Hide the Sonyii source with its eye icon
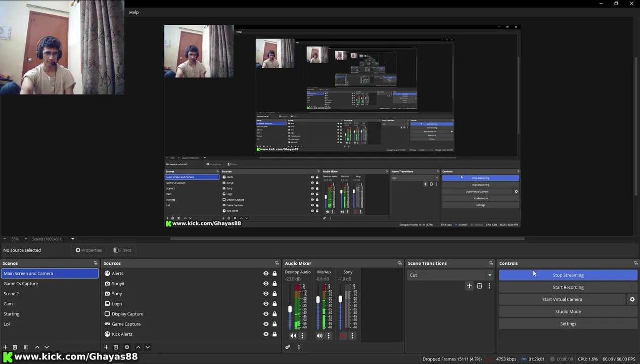The width and height of the screenshot is (640, 364). click(266, 284)
